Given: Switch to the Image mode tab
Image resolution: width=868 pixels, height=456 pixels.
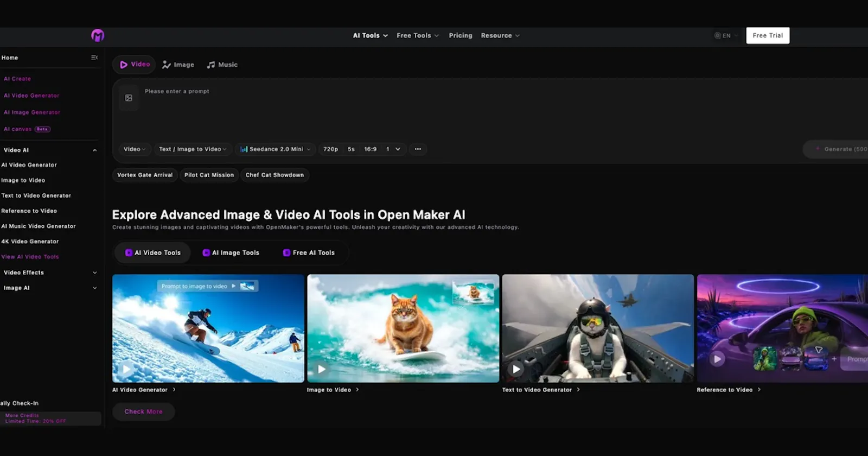Looking at the screenshot, I should [178, 65].
